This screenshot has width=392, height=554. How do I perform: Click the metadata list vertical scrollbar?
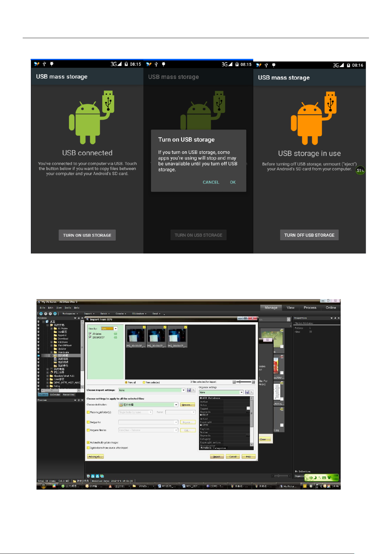coord(252,422)
